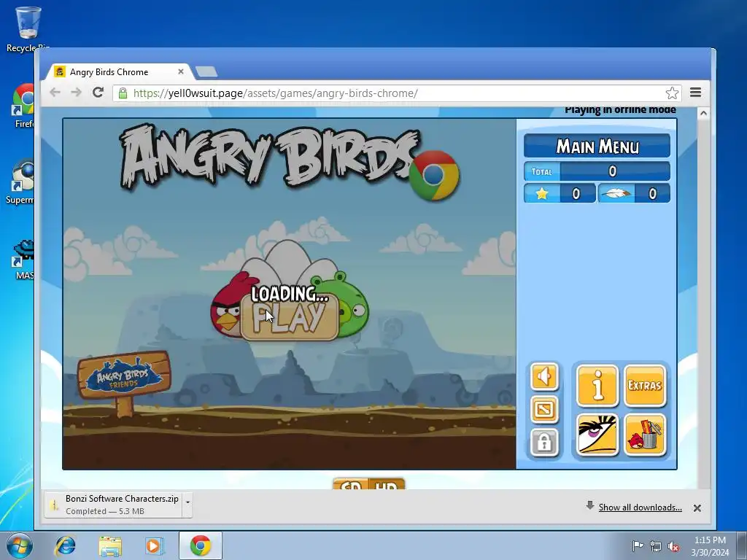Open Bonzi Software Characters.zip download
This screenshot has height=560, width=747.
tap(113, 505)
